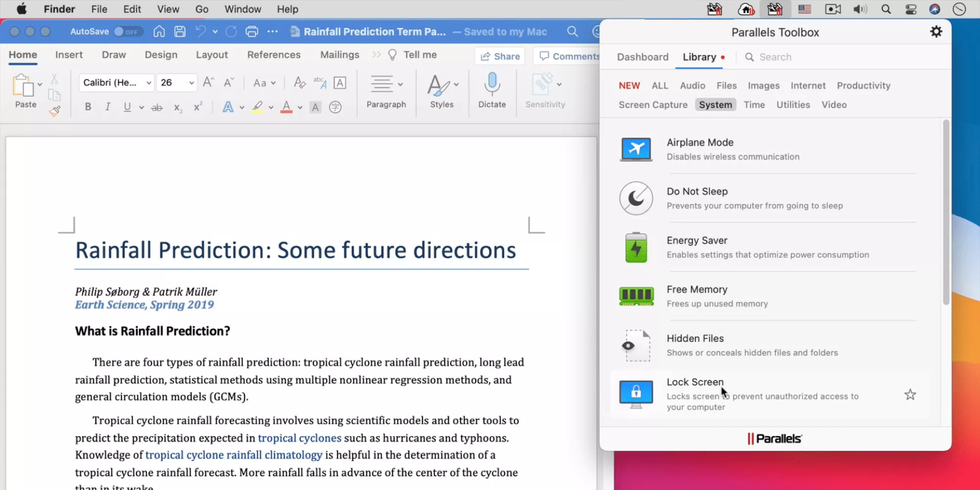Click the Dictate microphone icon

[492, 84]
